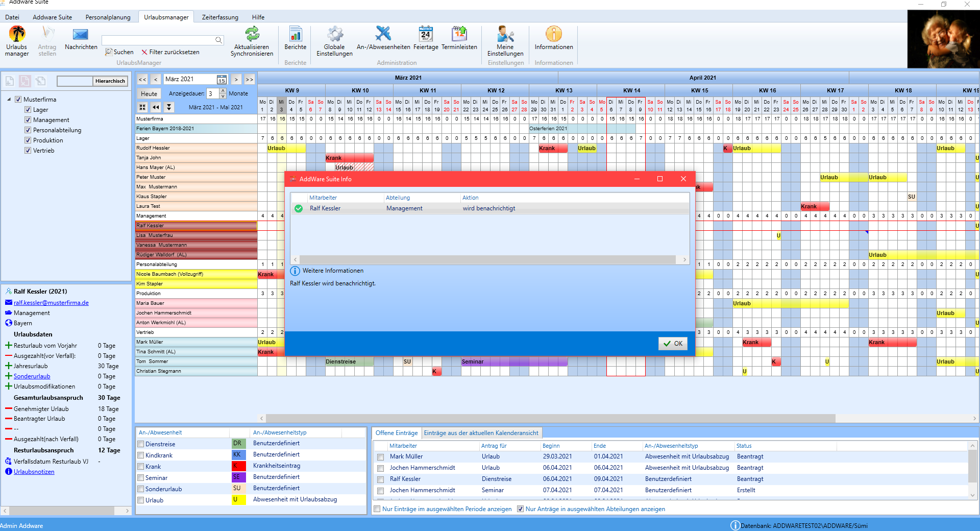Check the Dienstreise absence checkbox

[141, 444]
